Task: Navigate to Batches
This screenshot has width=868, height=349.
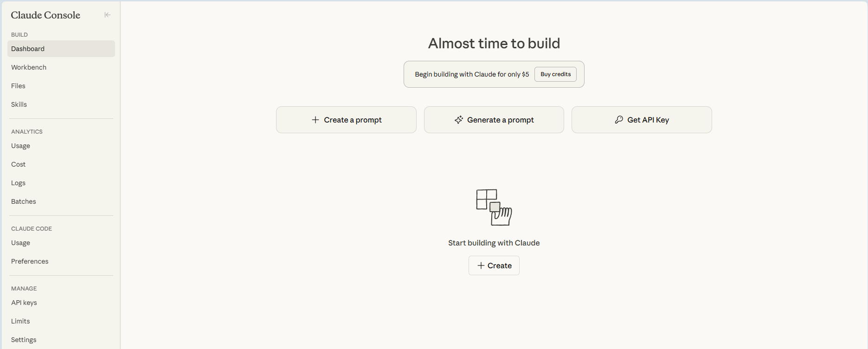Action: 24,201
